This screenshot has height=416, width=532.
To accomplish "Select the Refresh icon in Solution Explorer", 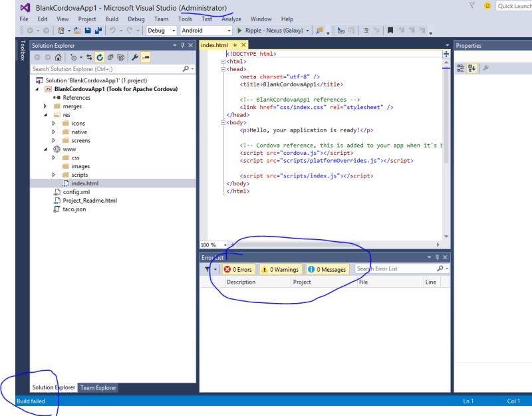I will tap(101, 57).
